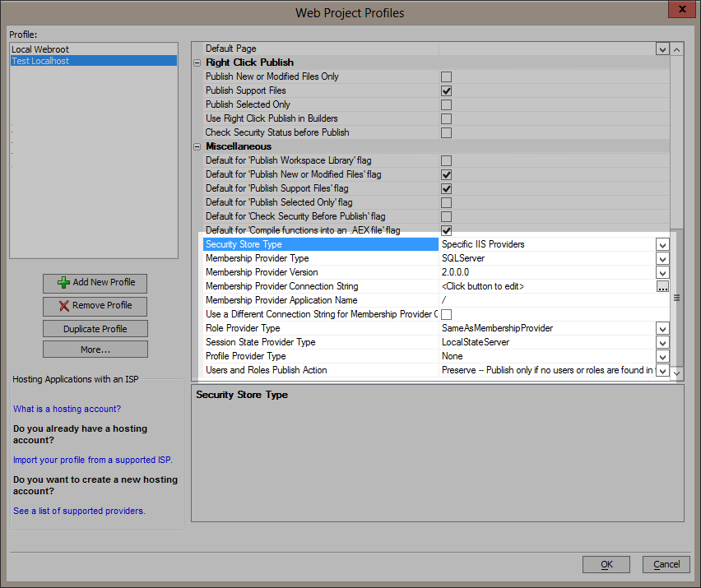This screenshot has height=588, width=701.
Task: Click the Cancel button
Action: pos(666,564)
